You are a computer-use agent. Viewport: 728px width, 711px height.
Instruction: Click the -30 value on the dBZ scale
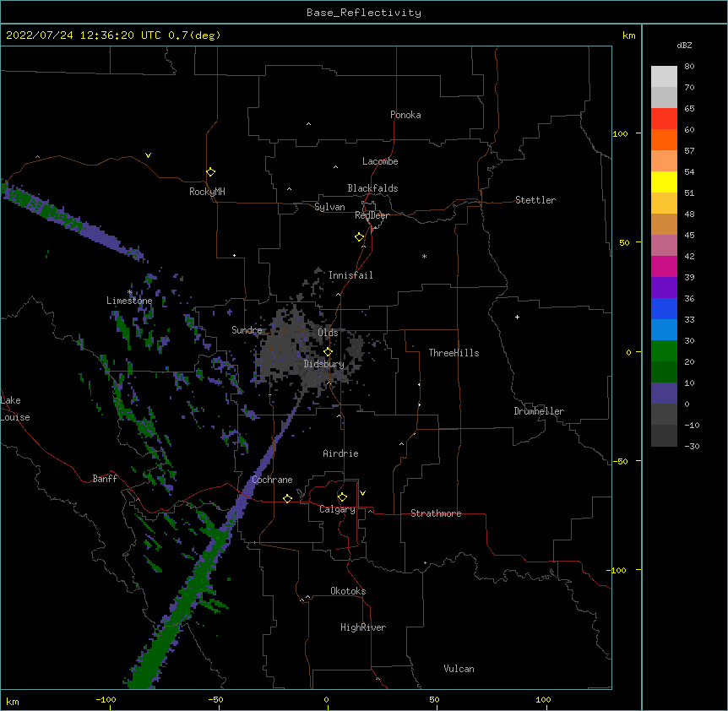pyautogui.click(x=692, y=446)
